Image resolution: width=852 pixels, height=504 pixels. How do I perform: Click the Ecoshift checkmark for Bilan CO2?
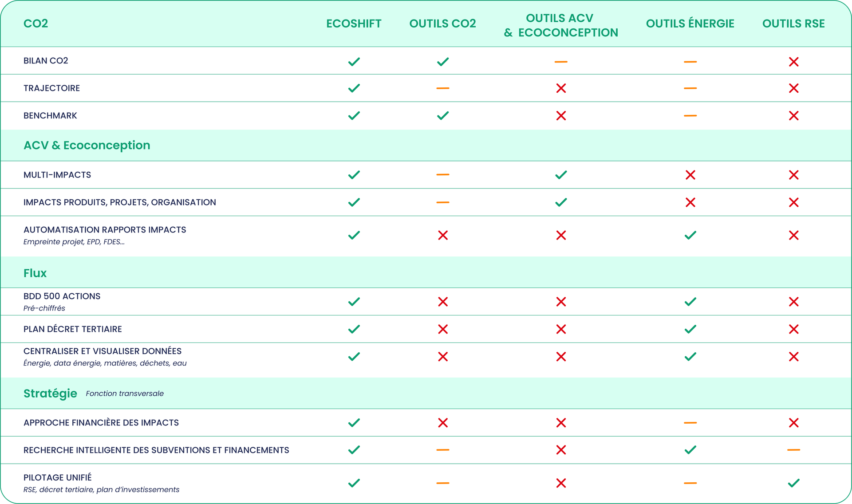point(354,62)
